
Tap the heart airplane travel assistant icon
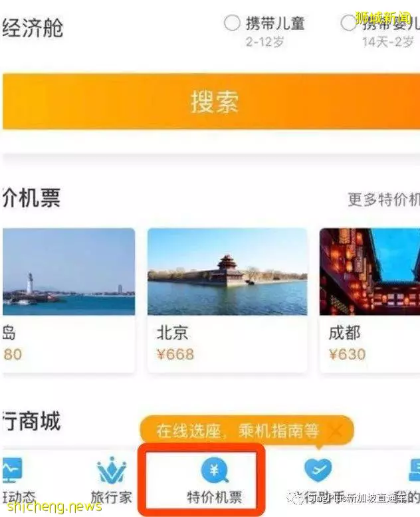pyautogui.click(x=318, y=470)
